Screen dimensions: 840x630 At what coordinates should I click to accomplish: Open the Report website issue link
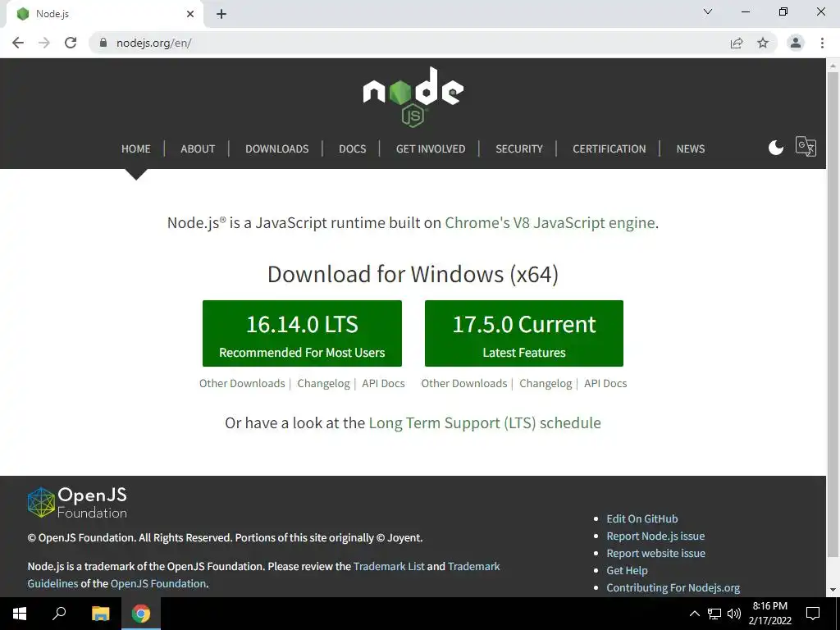pos(655,553)
